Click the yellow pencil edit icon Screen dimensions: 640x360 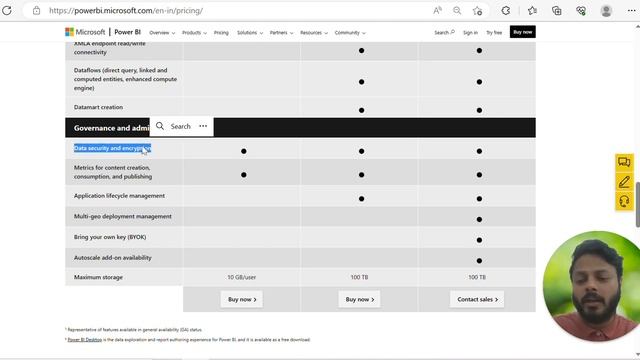click(x=624, y=182)
